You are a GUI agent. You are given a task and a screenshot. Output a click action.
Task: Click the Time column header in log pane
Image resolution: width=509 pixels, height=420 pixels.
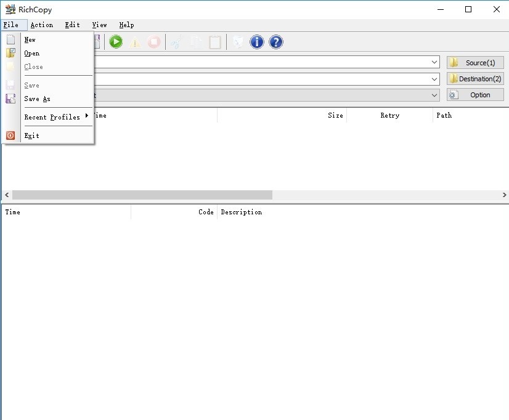[66, 212]
